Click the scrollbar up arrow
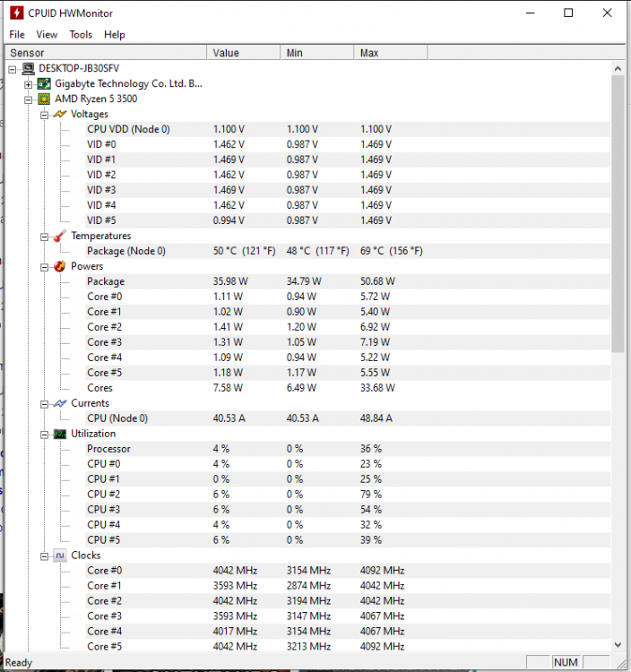The height and width of the screenshot is (672, 631). pos(618,69)
